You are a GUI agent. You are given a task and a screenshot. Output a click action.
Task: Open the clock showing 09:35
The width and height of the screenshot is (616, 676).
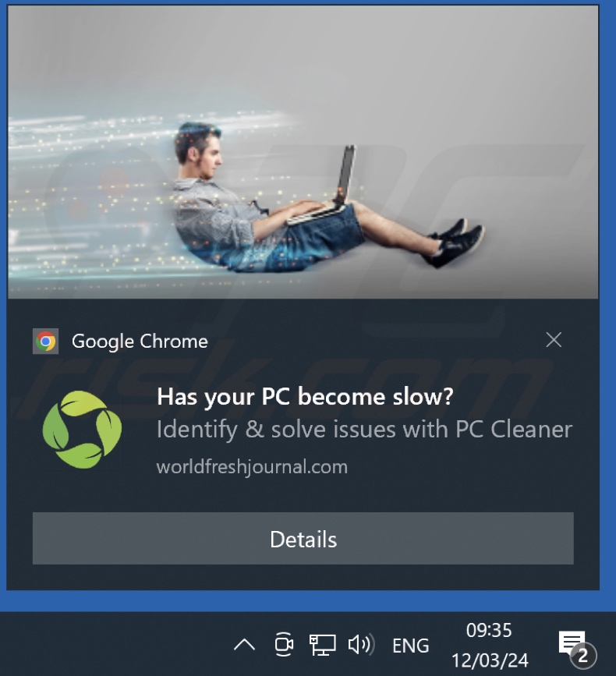489,630
